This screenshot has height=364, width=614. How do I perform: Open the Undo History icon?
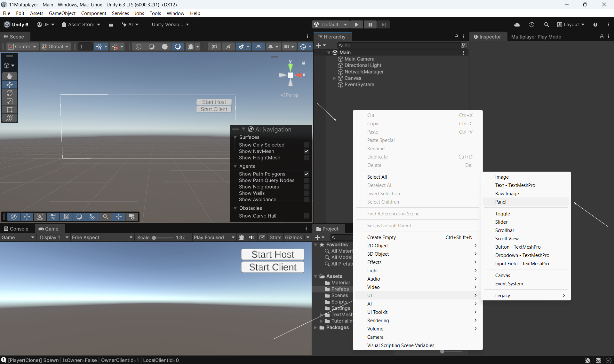coord(531,25)
